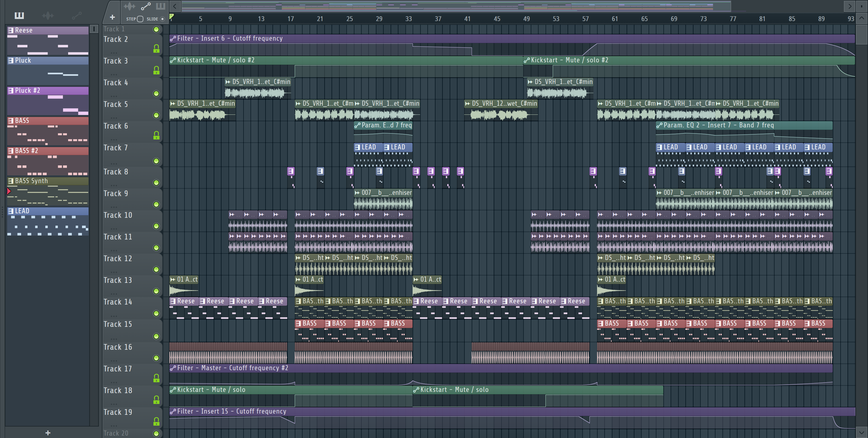Click Track 19 lock icon
This screenshot has width=868, height=438.
156,421
